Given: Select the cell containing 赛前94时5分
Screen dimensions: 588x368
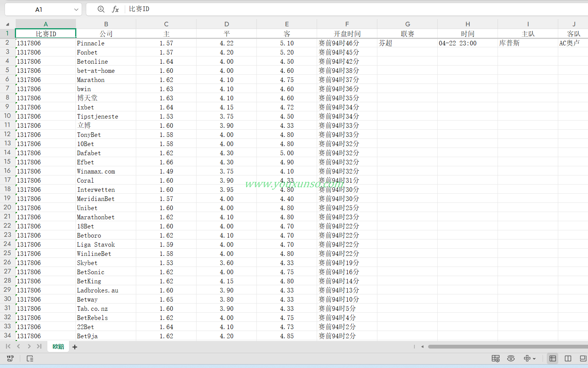Looking at the screenshot, I should point(347,309).
